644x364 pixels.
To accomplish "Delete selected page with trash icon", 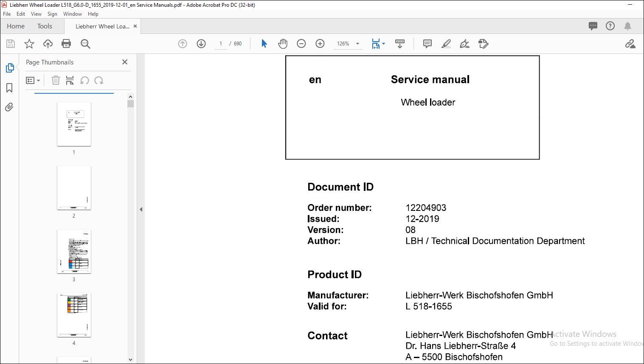I will click(x=56, y=80).
